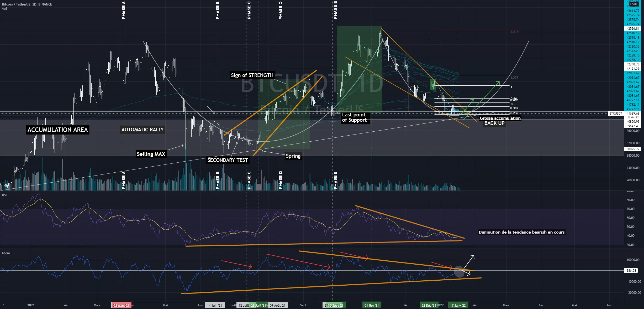The width and height of the screenshot is (644, 309).
Task: Click the 30075.72 price label
Action: point(633,149)
